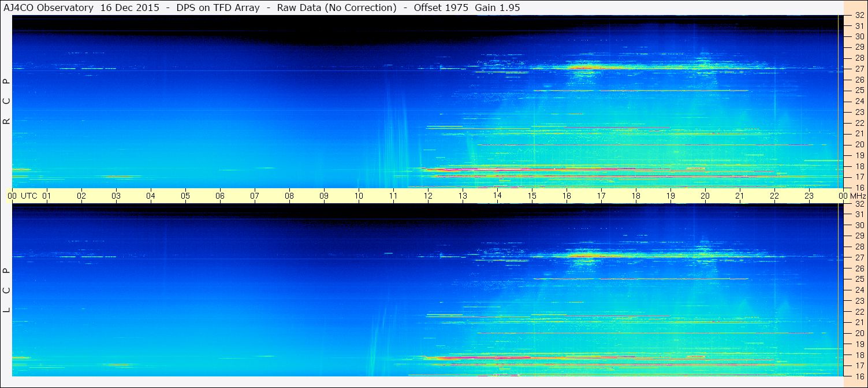Screen dimensions: 868x388
Task: Click the 'Raw Data (No Correction)' label
Action: click(337, 8)
